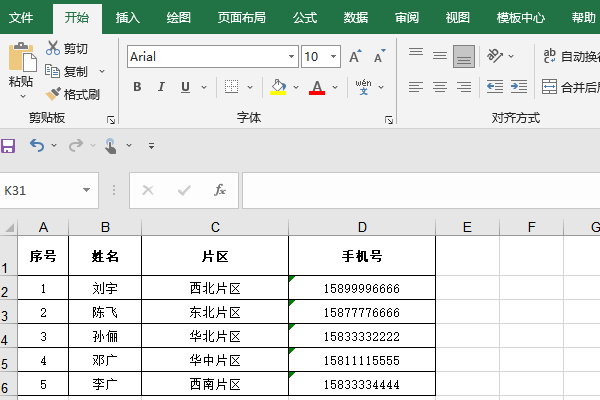
Task: Click inside the formula bar input
Action: [421, 190]
